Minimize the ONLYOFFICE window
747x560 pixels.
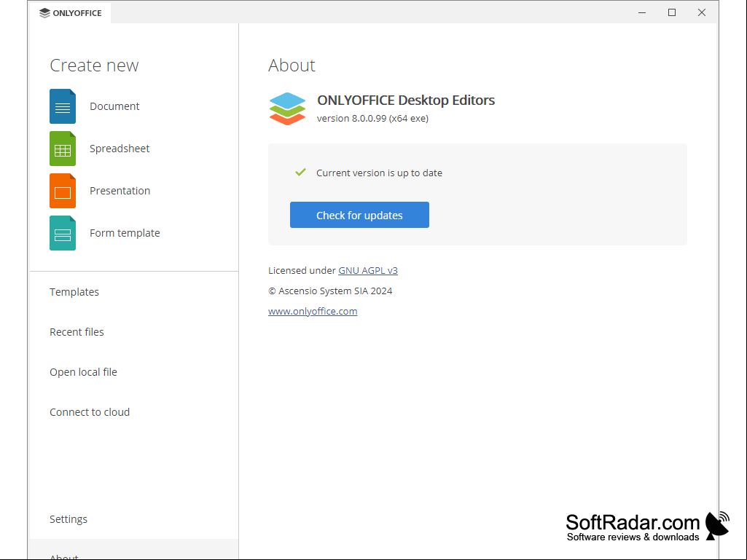pos(642,13)
